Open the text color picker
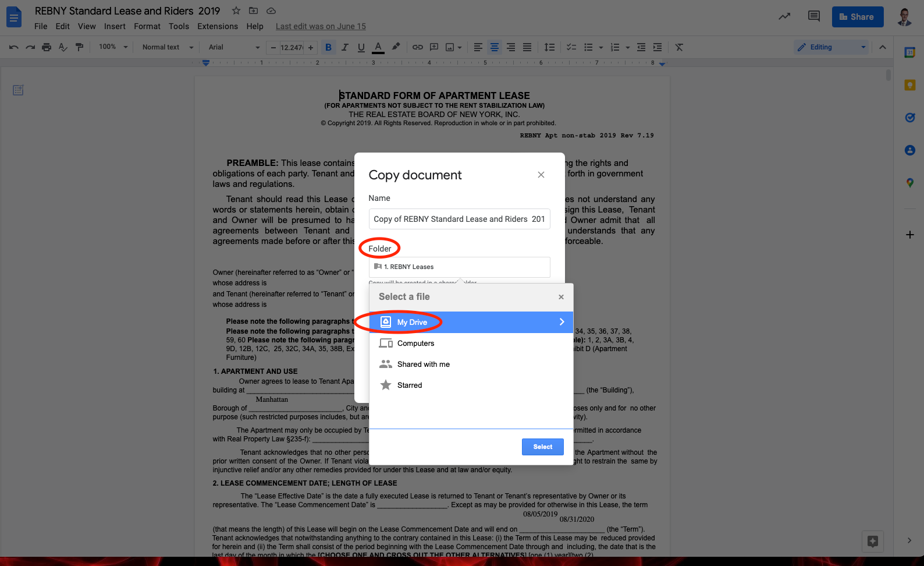 (378, 47)
